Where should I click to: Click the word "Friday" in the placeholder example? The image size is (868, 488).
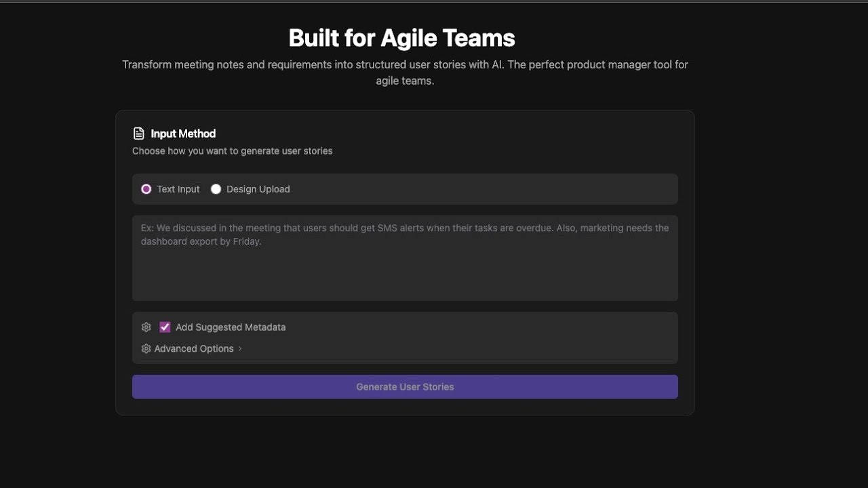(245, 241)
